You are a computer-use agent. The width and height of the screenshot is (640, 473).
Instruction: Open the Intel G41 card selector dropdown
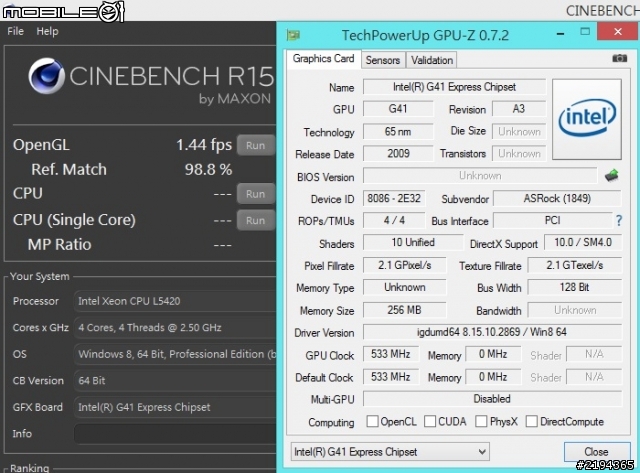[x=390, y=452]
